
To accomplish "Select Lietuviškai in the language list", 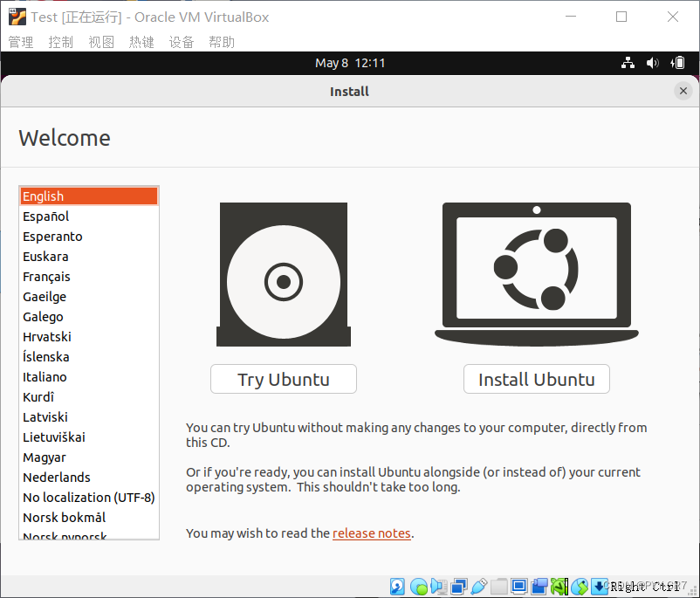I will pos(89,437).
